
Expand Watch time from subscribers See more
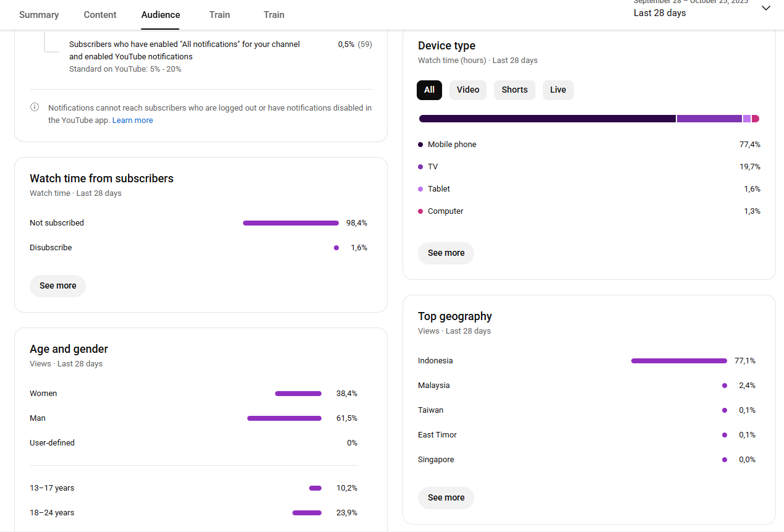tap(58, 286)
